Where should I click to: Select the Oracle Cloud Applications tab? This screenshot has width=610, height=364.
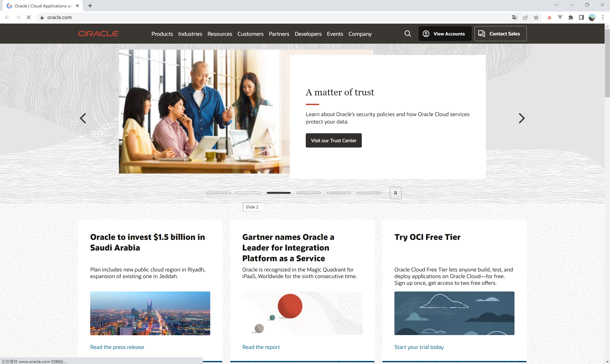click(43, 6)
